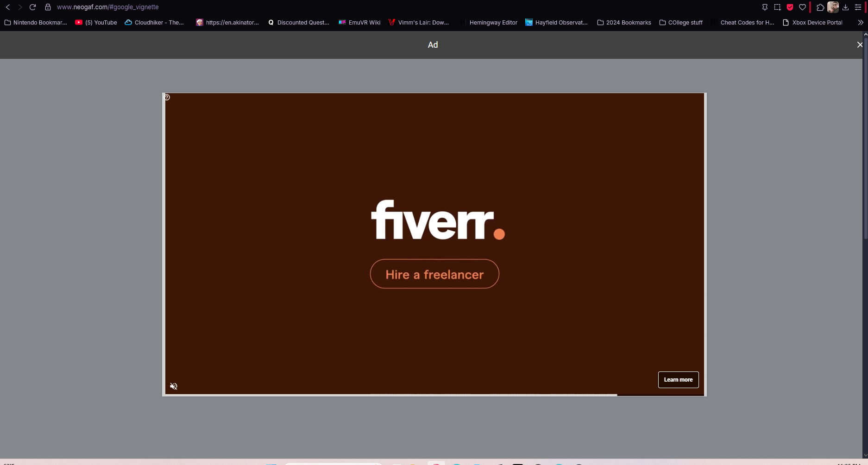The width and height of the screenshot is (868, 465).
Task: Click the ad info question-mark icon
Action: (167, 97)
